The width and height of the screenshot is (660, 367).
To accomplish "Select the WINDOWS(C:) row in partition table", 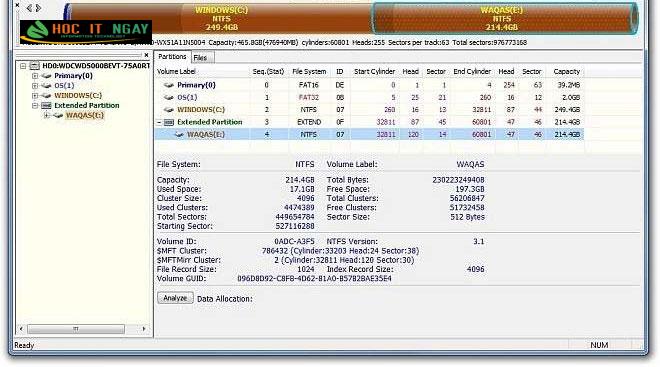I will [370, 110].
